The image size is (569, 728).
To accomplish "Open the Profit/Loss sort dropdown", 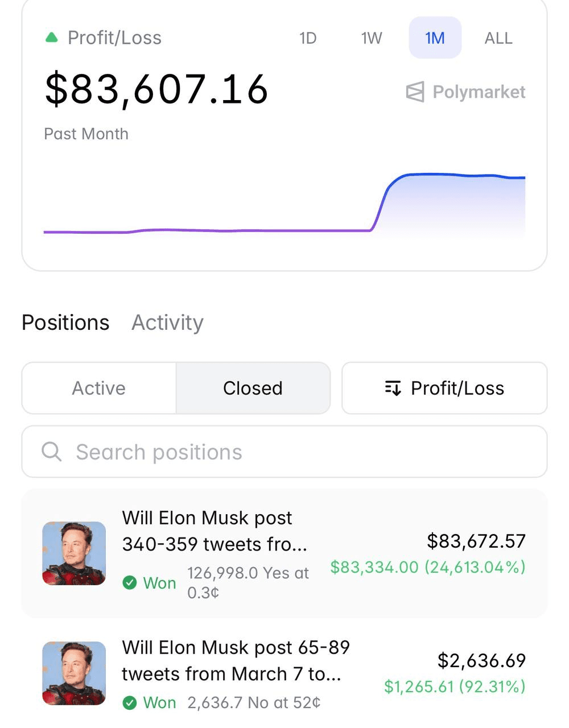I will click(444, 388).
